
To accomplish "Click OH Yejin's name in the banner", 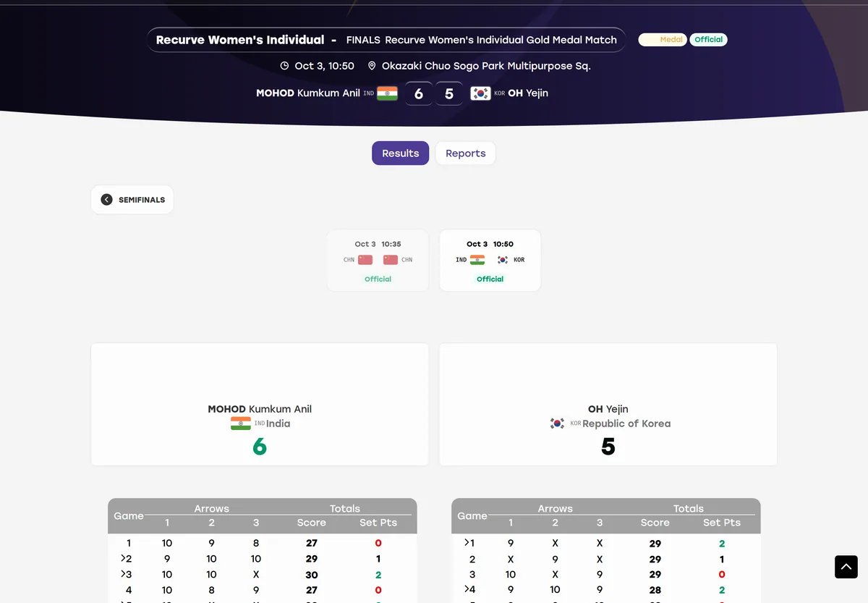I will 528,93.
